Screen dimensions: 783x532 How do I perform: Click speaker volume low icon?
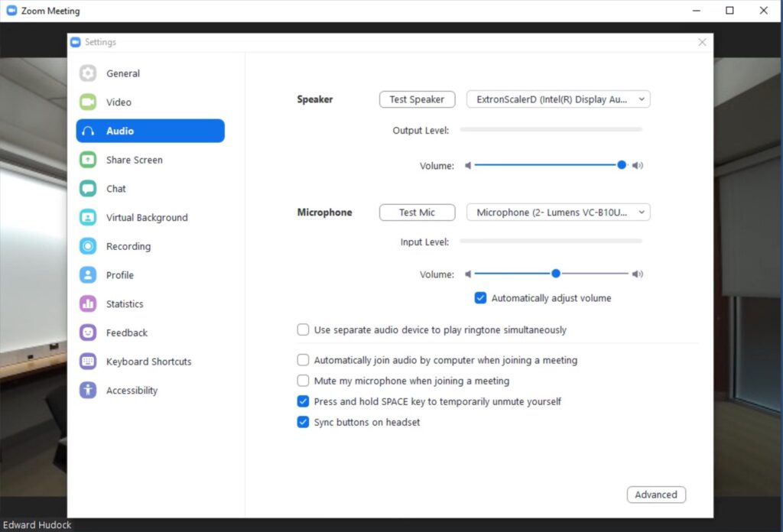pyautogui.click(x=468, y=166)
